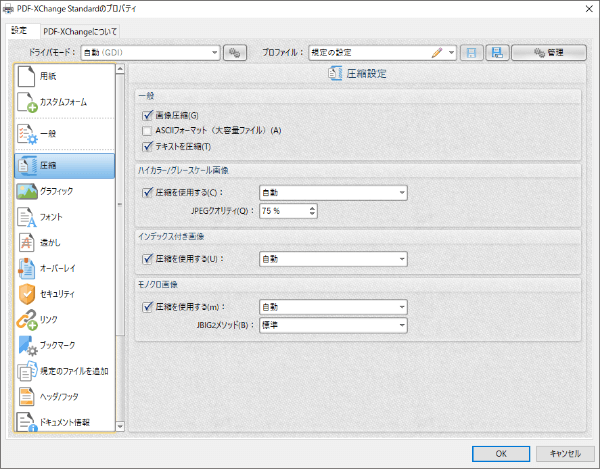This screenshot has width=600, height=469.
Task: Open the 透かし watermark category
Action: coord(64,243)
